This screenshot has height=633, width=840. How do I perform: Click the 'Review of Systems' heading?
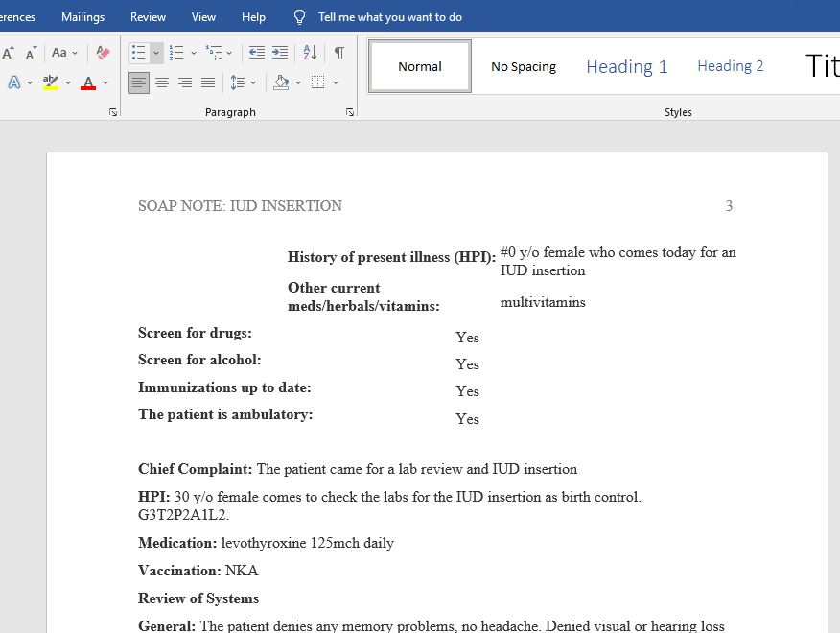pyautogui.click(x=198, y=598)
